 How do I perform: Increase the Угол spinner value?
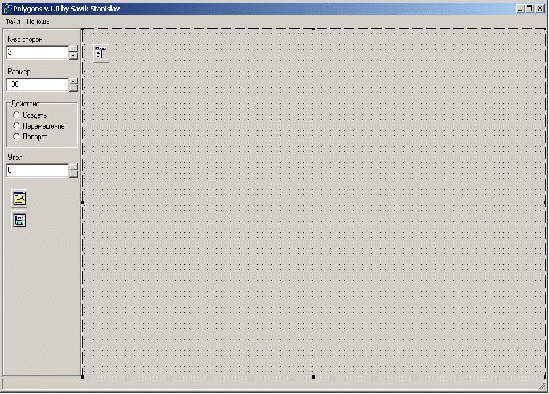point(73,167)
